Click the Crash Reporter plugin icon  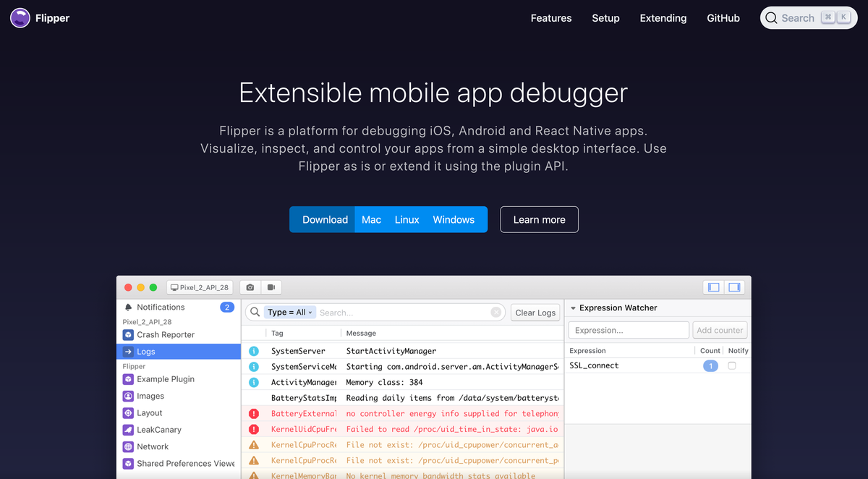click(x=128, y=334)
